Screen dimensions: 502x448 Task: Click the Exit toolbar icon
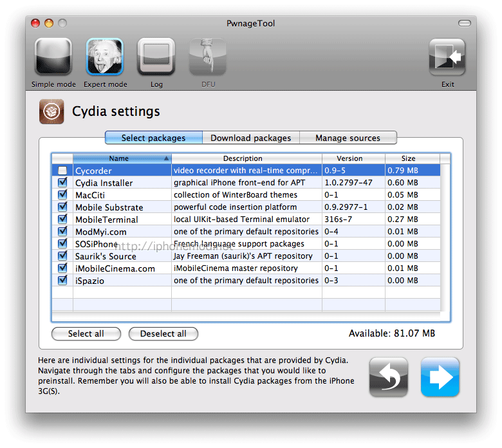pyautogui.click(x=447, y=57)
